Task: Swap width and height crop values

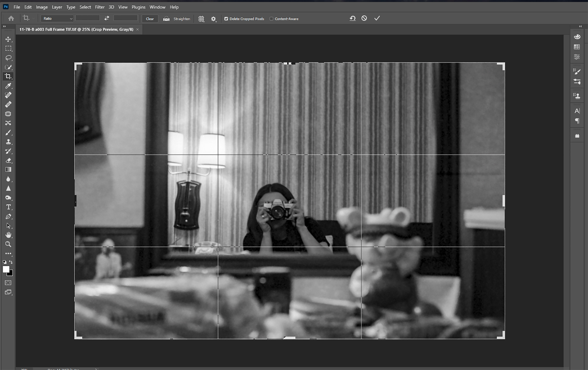Action: [x=107, y=18]
